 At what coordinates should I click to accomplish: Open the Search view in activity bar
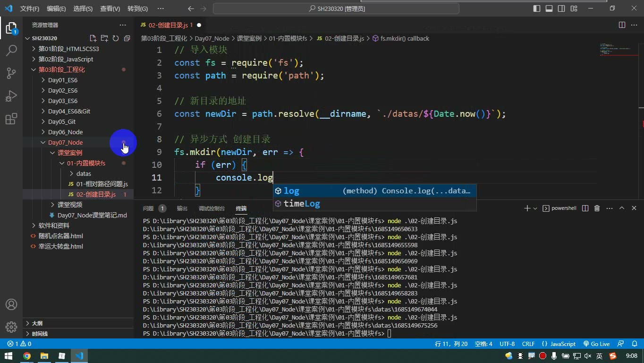(x=11, y=50)
